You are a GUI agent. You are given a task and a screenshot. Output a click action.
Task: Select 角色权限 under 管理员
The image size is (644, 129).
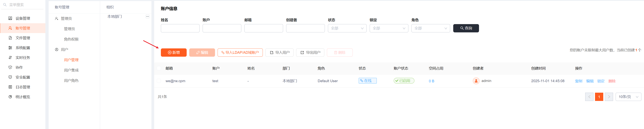(71, 39)
